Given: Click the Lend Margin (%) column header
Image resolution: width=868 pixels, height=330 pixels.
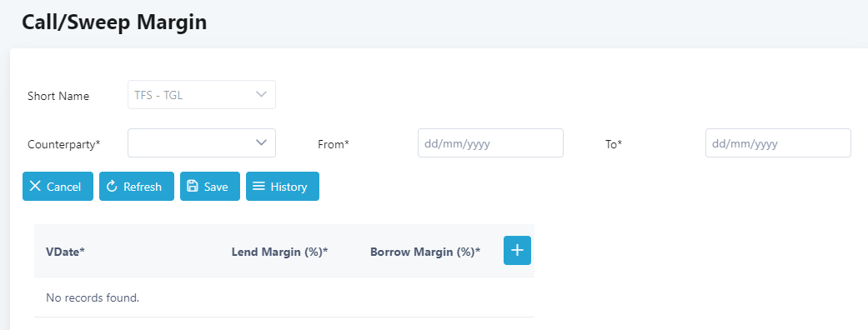Looking at the screenshot, I should (280, 252).
